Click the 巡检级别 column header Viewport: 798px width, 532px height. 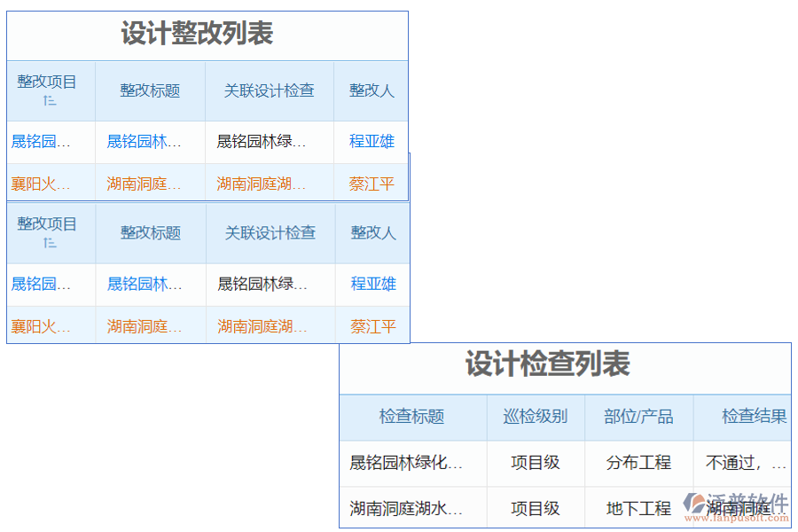coord(536,418)
